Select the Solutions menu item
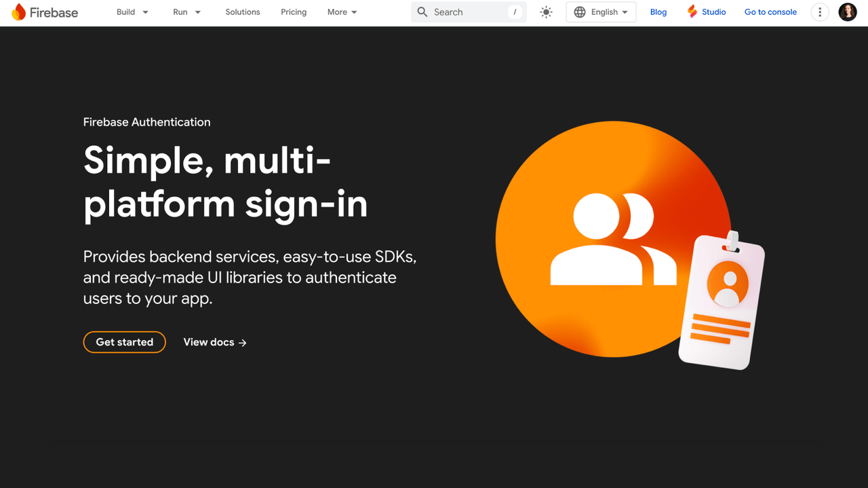Viewport: 868px width, 488px height. click(242, 12)
